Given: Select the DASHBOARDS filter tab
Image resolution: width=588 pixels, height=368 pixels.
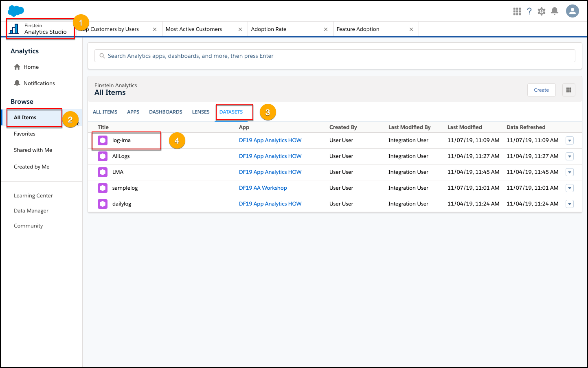Looking at the screenshot, I should [x=166, y=112].
